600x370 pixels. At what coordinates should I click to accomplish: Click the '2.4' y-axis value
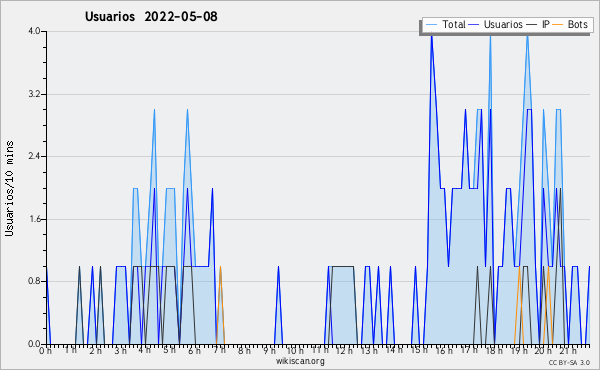click(x=34, y=156)
